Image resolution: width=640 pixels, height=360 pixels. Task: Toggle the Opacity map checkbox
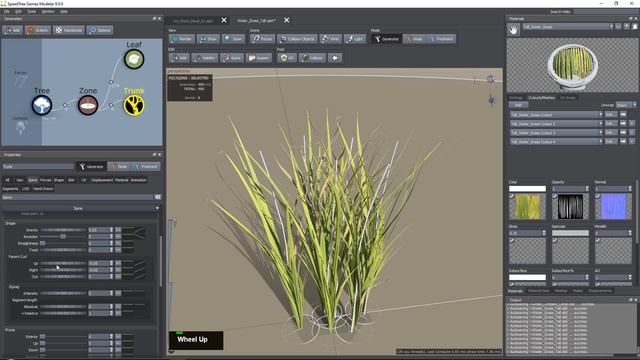point(555,196)
